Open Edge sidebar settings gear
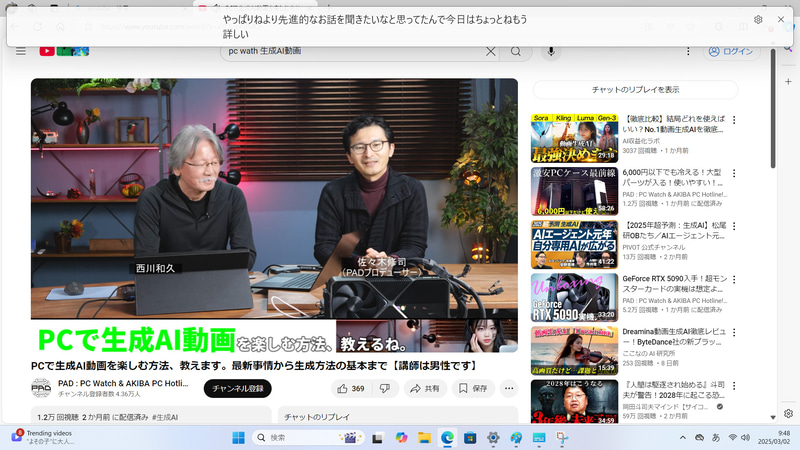 click(788, 414)
